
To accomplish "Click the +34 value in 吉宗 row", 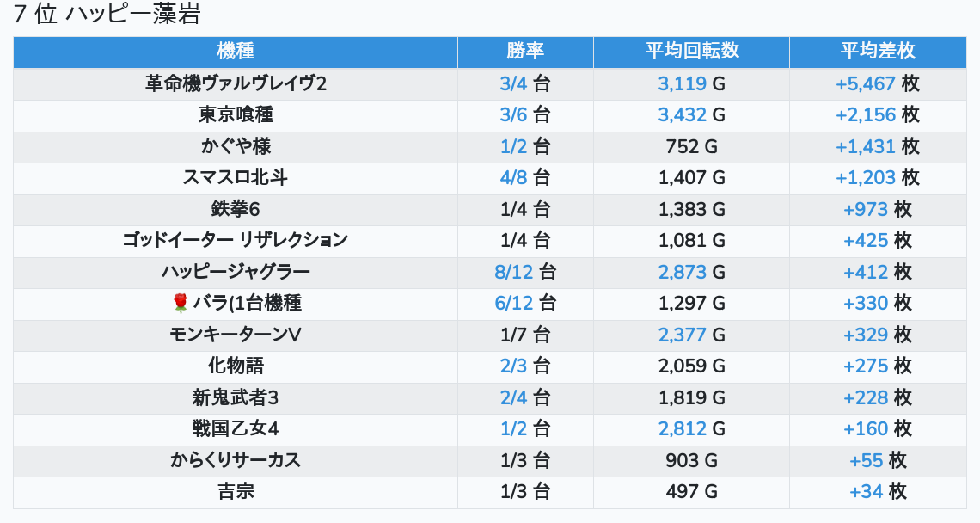I will (866, 491).
